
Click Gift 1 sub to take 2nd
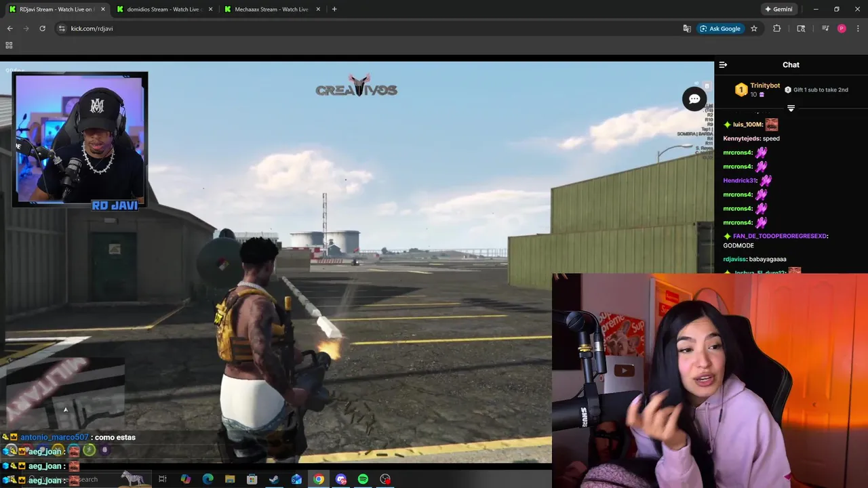816,89
